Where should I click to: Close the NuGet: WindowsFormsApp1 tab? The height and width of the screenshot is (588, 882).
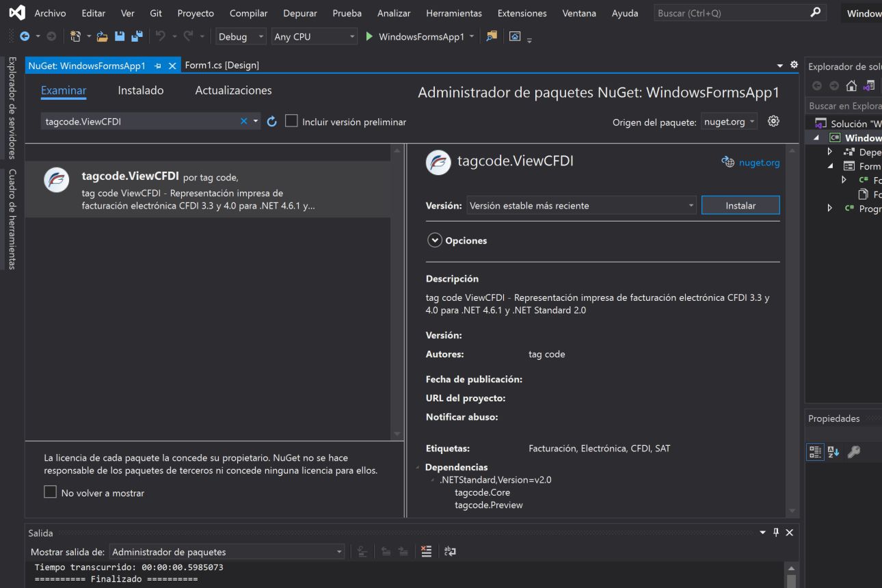pyautogui.click(x=172, y=66)
